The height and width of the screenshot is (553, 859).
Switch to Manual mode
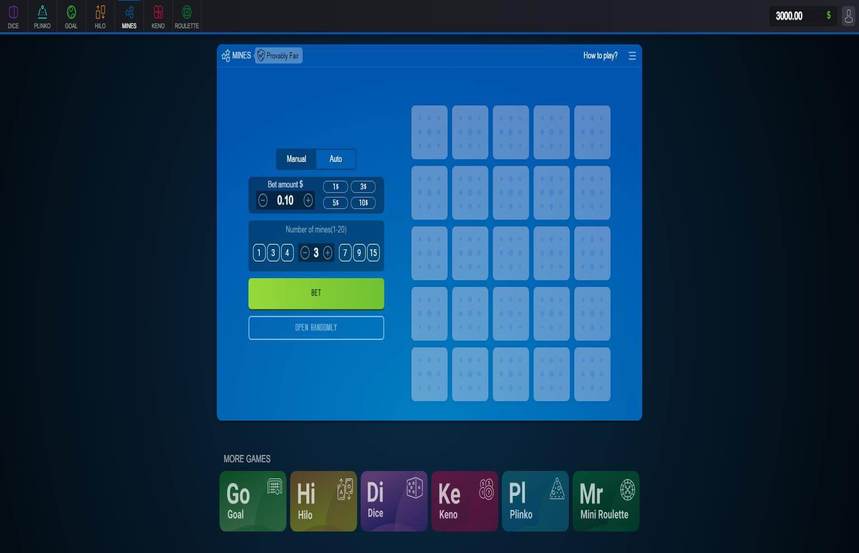(296, 159)
